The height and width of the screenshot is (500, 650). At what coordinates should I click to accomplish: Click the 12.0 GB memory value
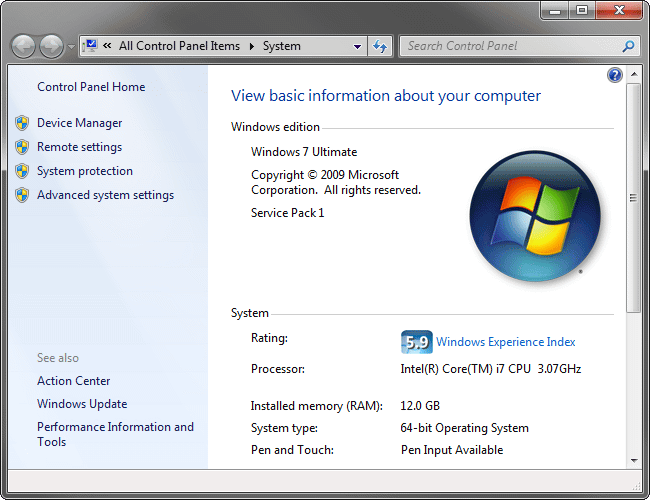click(x=420, y=405)
